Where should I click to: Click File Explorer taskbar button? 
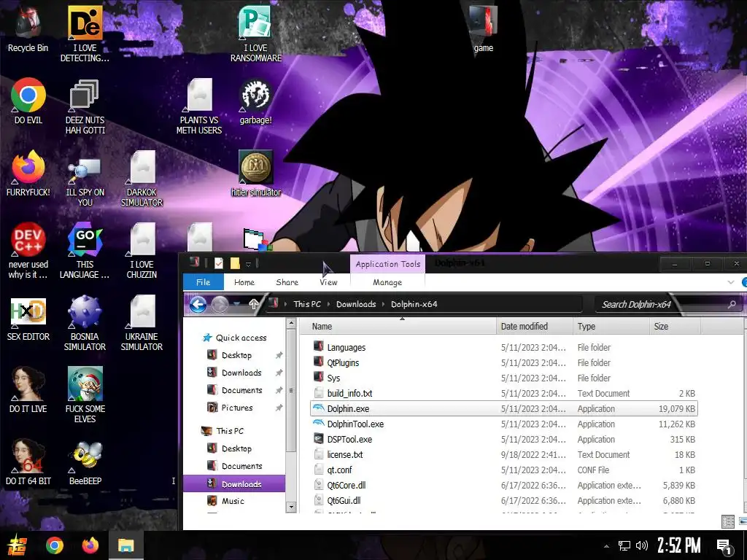[125, 545]
